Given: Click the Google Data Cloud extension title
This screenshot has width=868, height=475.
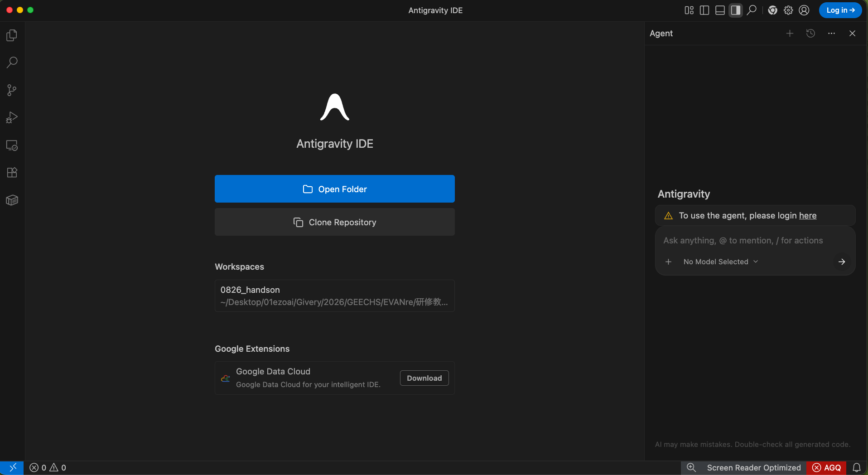Looking at the screenshot, I should 273,372.
